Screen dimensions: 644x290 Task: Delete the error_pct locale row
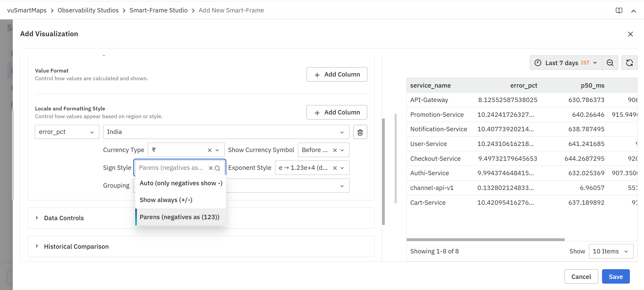360,132
